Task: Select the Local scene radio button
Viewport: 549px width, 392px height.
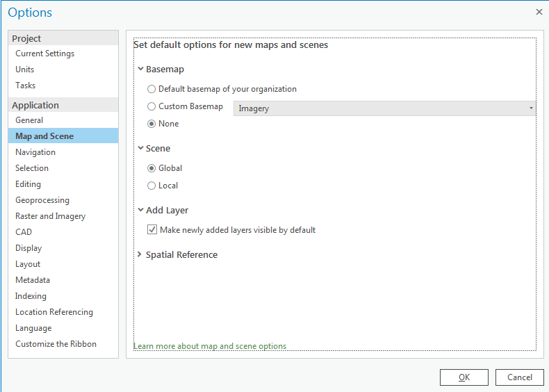Action: click(x=151, y=186)
